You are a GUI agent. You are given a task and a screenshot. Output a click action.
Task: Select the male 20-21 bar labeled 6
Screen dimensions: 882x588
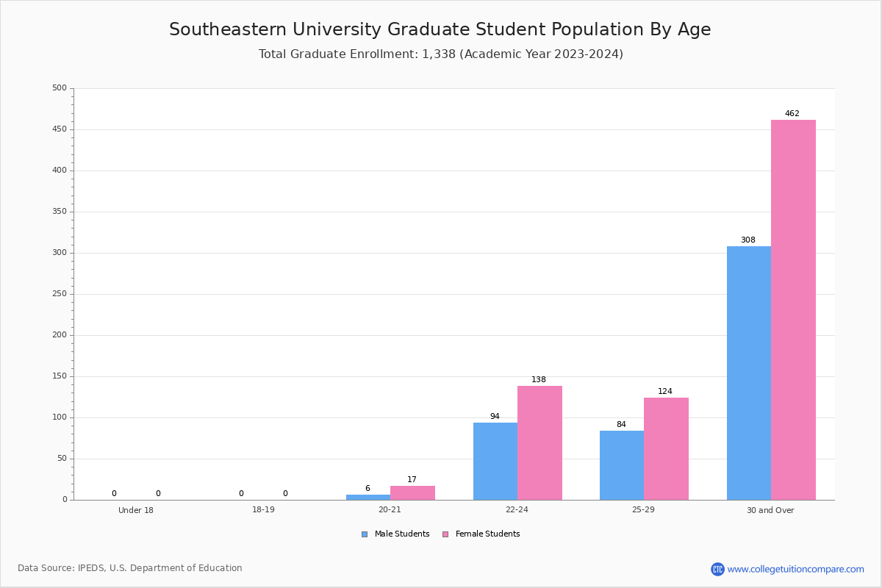click(x=368, y=497)
